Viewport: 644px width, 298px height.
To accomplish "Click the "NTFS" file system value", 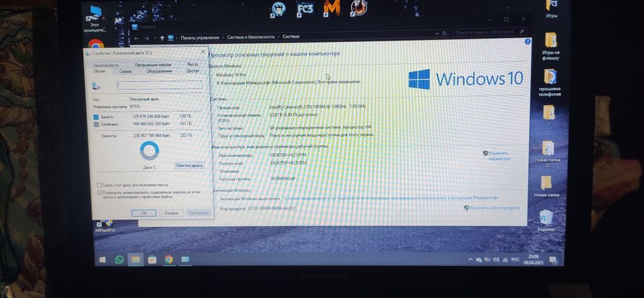I will (135, 106).
